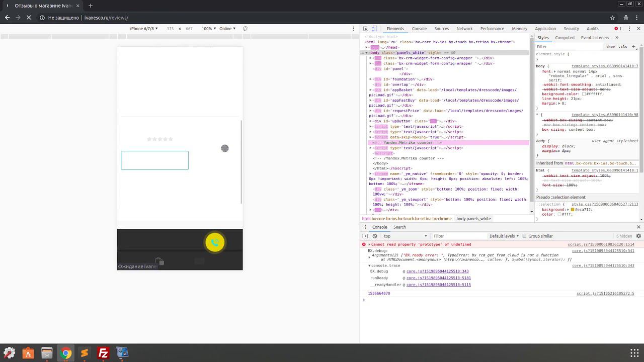Expand the 'Cannot read property' error

369,244
